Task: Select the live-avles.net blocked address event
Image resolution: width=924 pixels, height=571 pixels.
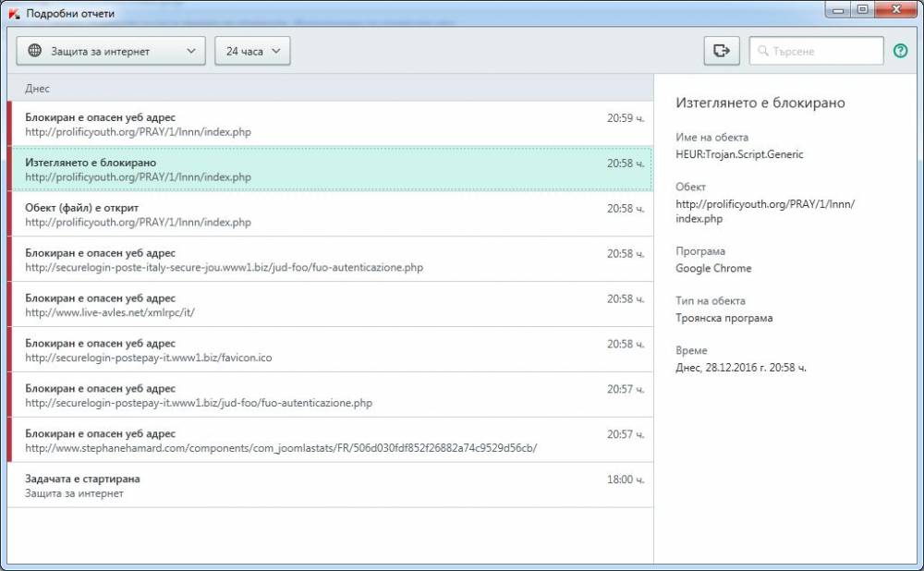Action: [330, 305]
